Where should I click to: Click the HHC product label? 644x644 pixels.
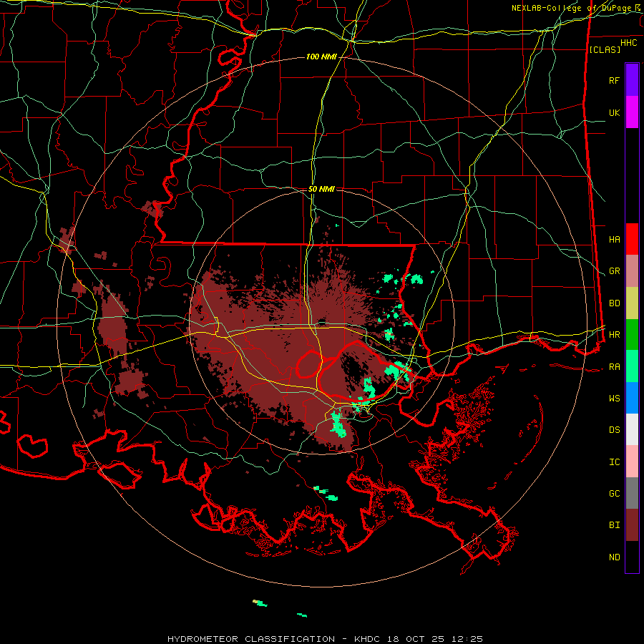point(628,43)
